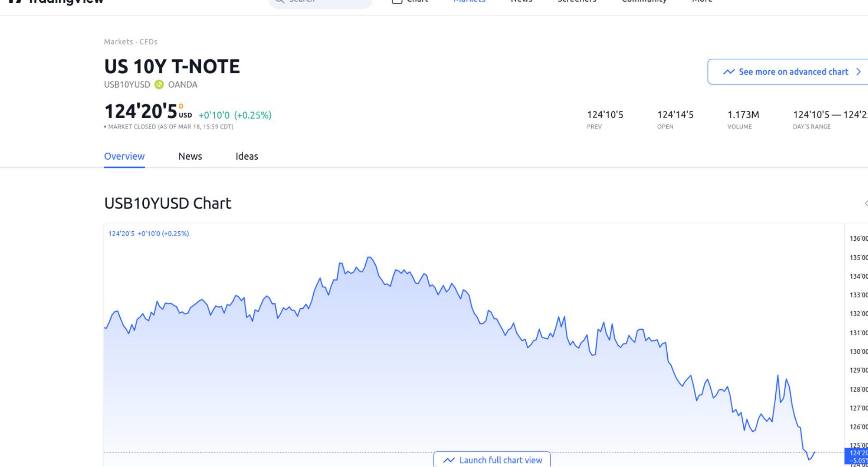Click Launch full chart view button

(x=492, y=459)
